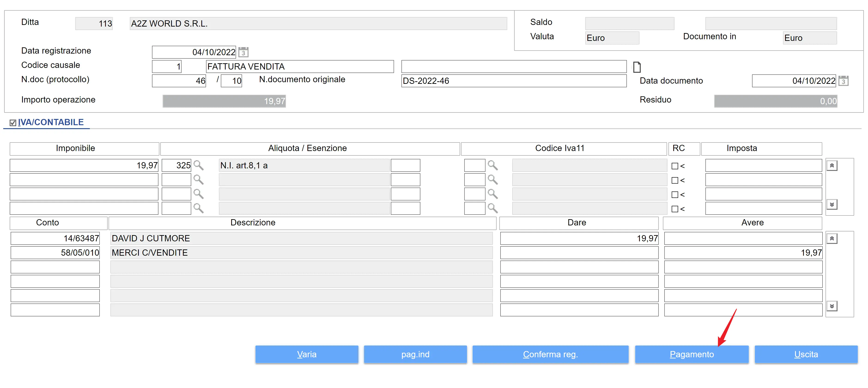Search aliquota code on first IVA row

click(198, 165)
